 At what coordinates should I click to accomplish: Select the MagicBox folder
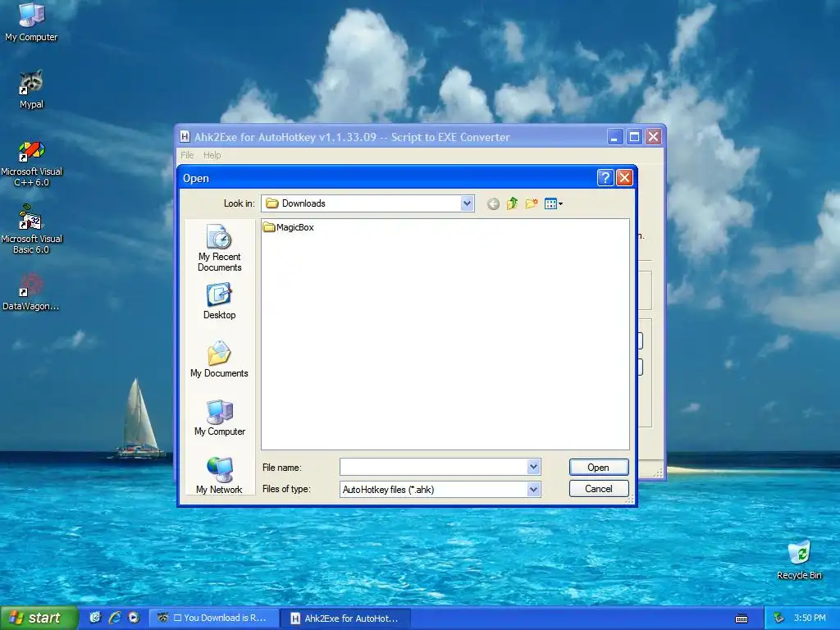(x=289, y=227)
